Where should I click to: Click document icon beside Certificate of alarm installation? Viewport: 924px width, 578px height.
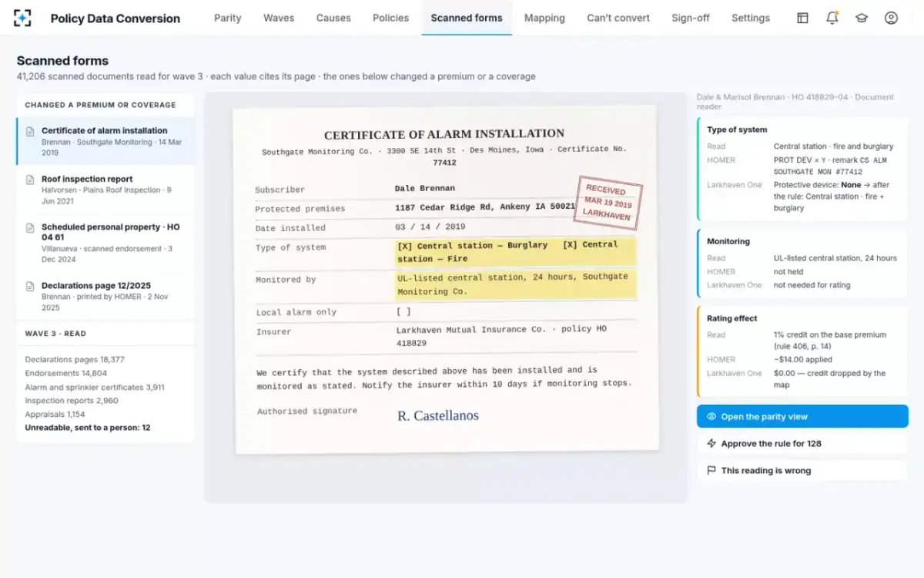[x=31, y=131]
